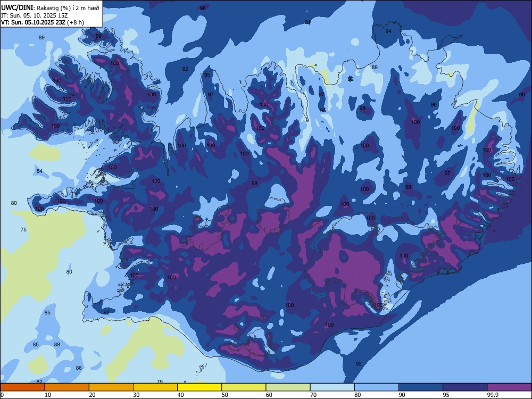
Task: Click the '86' humidity value on the map
Action: point(79,368)
